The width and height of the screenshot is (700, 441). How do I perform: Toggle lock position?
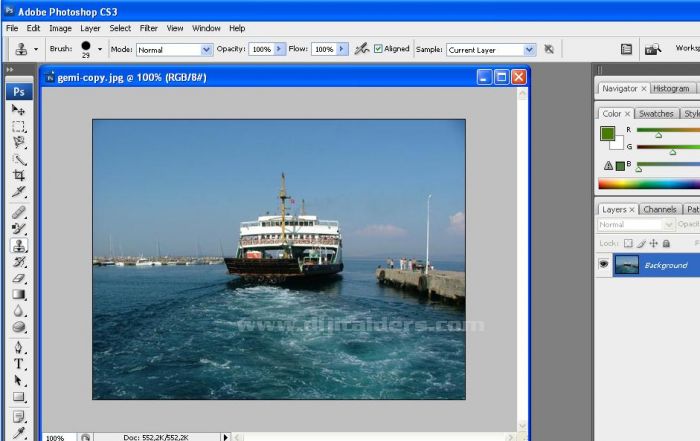[654, 243]
